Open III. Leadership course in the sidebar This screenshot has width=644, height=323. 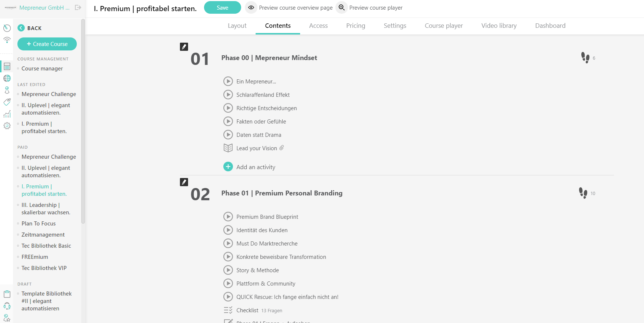pos(46,209)
